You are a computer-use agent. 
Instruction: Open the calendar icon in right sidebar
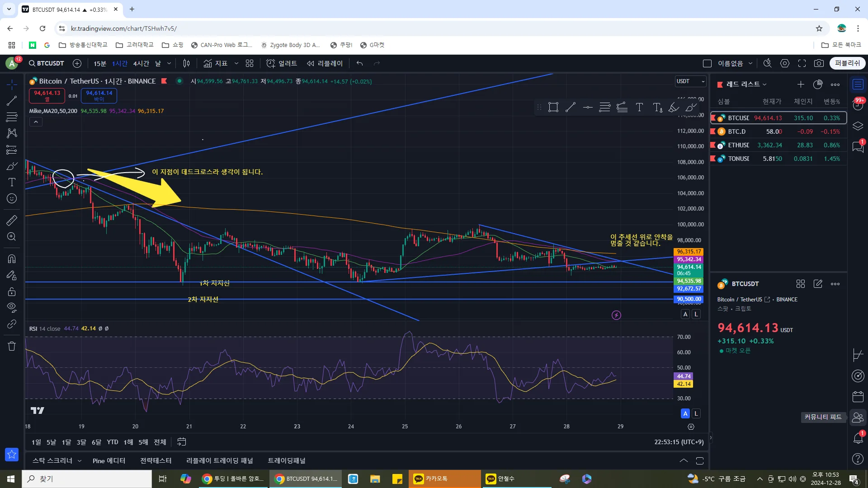click(x=858, y=397)
